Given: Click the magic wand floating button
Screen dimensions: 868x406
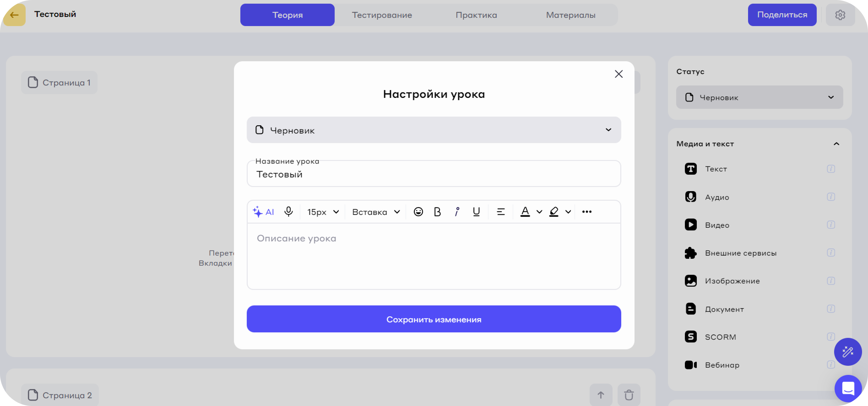Looking at the screenshot, I should point(848,352).
